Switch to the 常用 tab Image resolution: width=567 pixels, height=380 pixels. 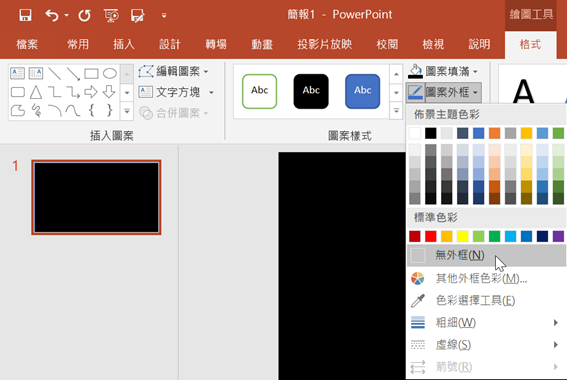[x=78, y=44]
